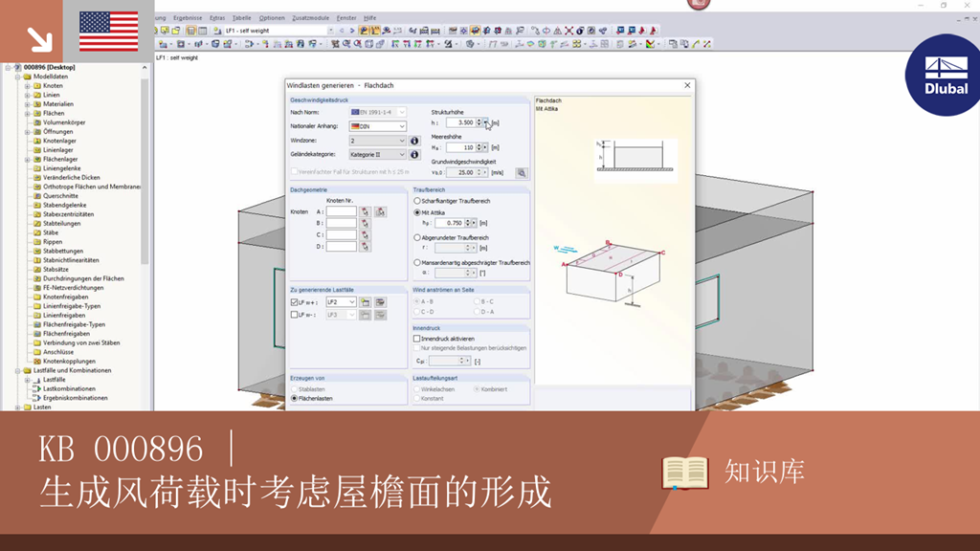Screen dimensions: 980x551
Task: Open the Fenster menu
Action: 346,18
